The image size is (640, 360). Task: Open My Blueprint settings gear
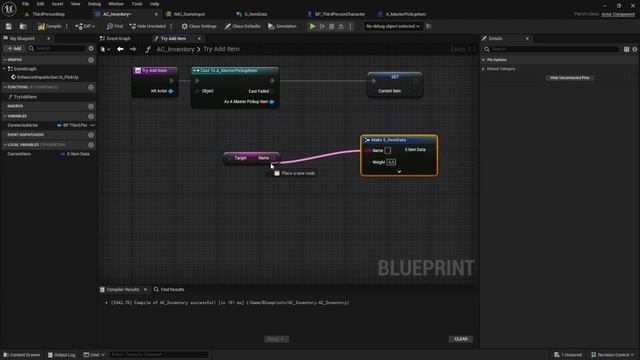pyautogui.click(x=91, y=48)
